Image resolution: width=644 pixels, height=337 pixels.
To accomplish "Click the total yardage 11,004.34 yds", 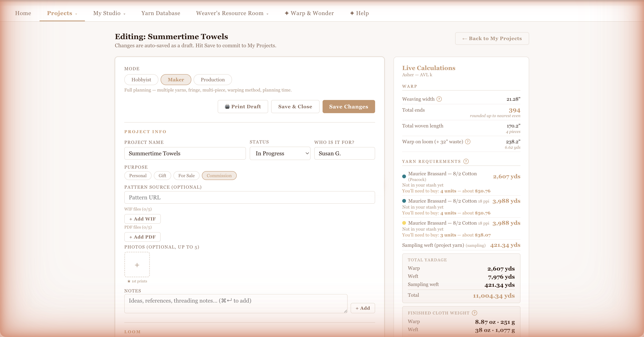I will click(494, 296).
